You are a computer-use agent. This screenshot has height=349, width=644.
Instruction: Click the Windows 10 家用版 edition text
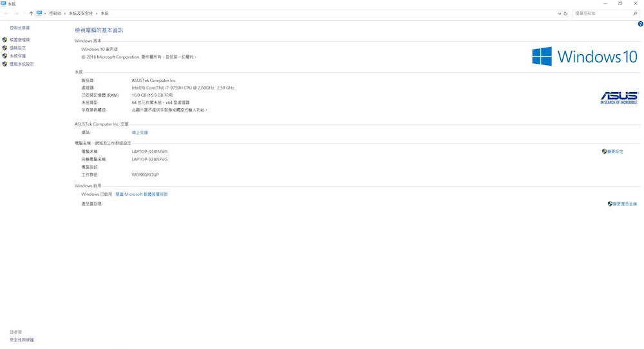click(x=99, y=50)
